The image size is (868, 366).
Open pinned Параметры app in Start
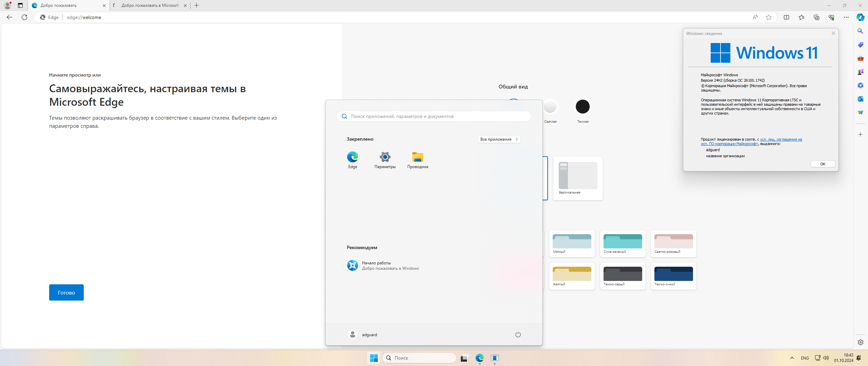(x=385, y=160)
